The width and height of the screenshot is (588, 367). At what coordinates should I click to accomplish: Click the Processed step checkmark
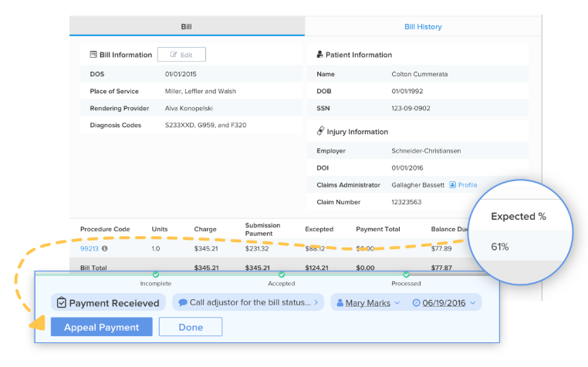(406, 274)
